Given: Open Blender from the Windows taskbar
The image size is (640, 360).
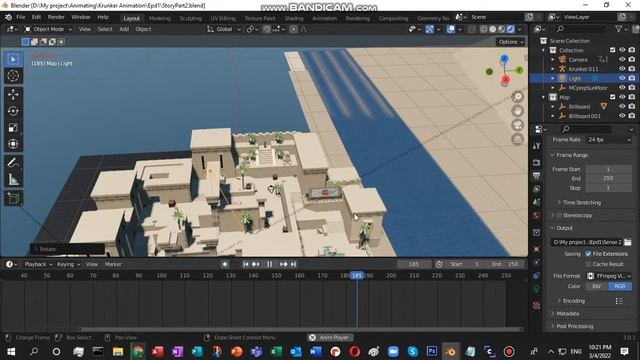Looking at the screenshot, I should point(450,351).
